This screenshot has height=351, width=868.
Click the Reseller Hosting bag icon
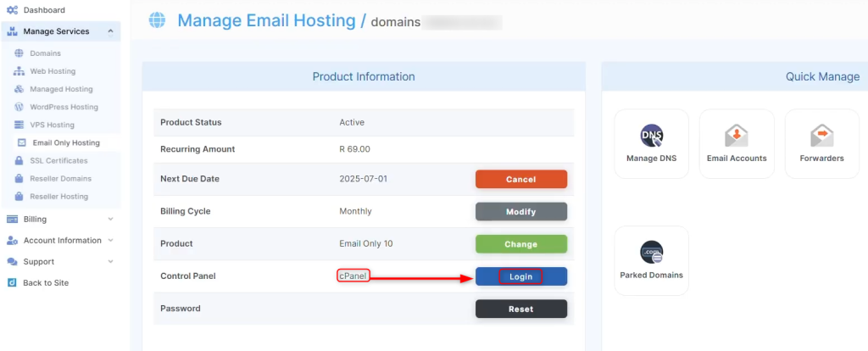(x=19, y=196)
